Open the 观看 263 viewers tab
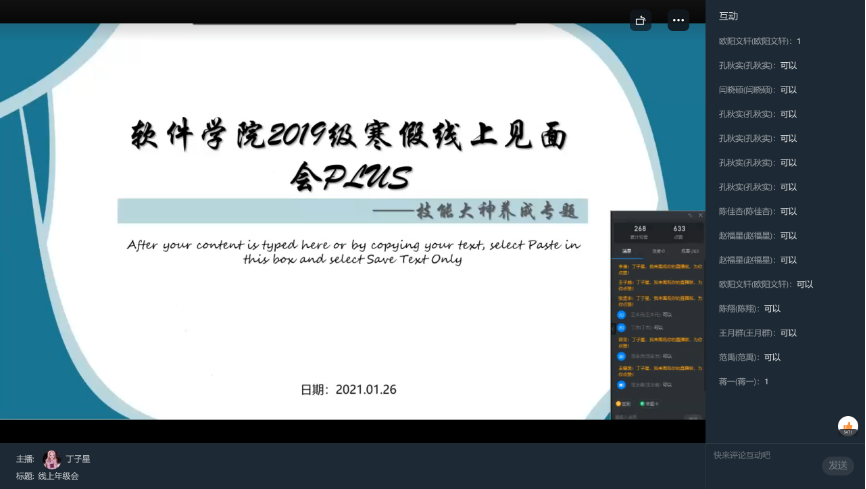 tap(690, 250)
